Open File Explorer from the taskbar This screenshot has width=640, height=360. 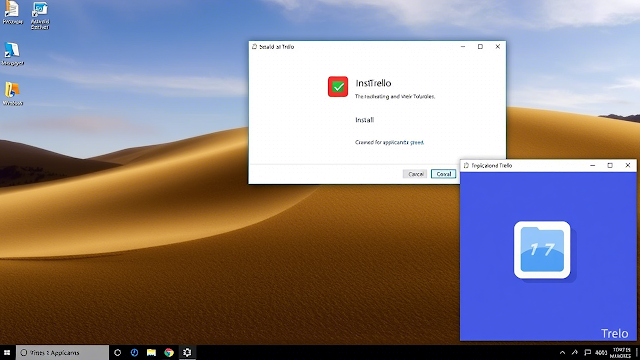(x=151, y=353)
